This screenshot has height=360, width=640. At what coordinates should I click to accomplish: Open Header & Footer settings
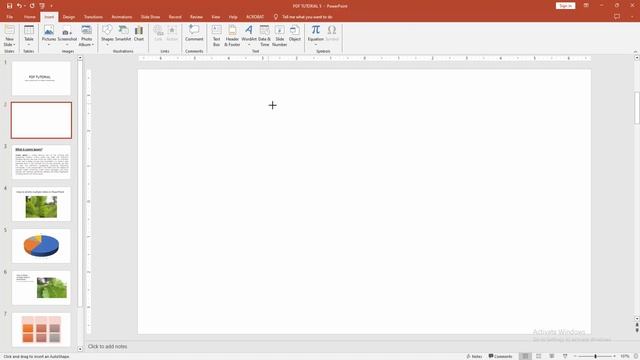click(x=232, y=35)
